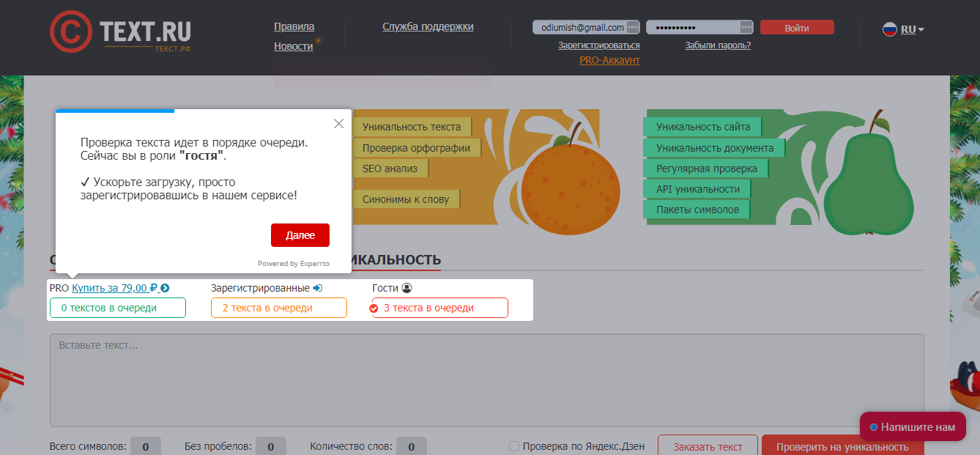Screen dimensions: 980x455
Task: Click the password manager icon in email field
Action: click(x=632, y=27)
